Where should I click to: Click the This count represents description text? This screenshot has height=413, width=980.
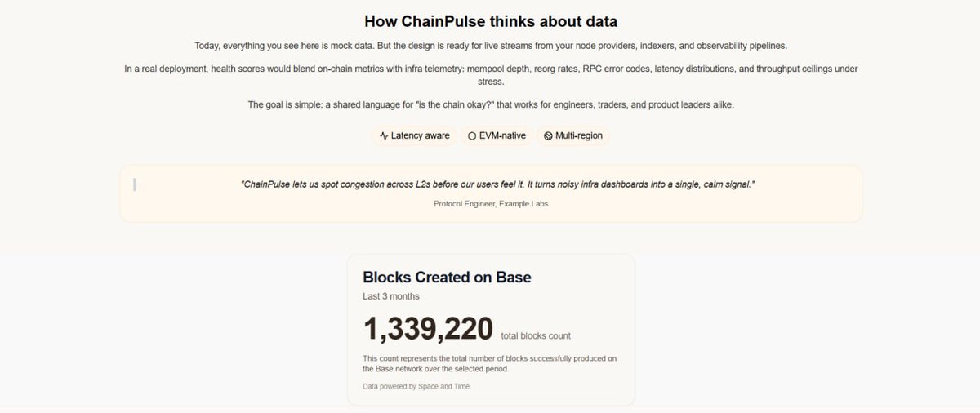pyautogui.click(x=488, y=364)
